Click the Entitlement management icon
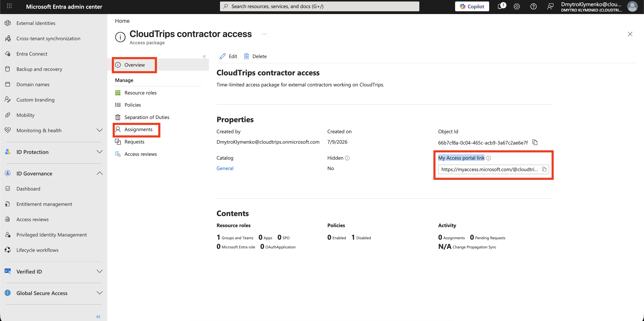The height and width of the screenshot is (321, 644). point(8,204)
